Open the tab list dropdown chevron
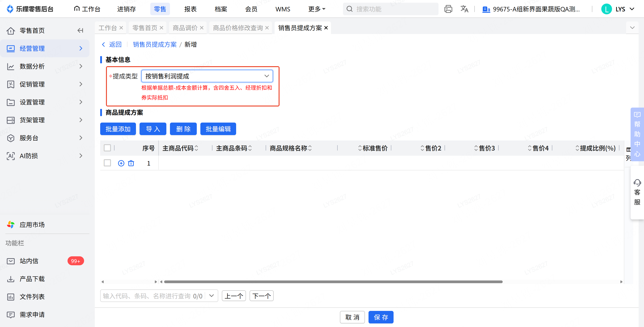Image resolution: width=644 pixels, height=327 pixels. point(632,28)
